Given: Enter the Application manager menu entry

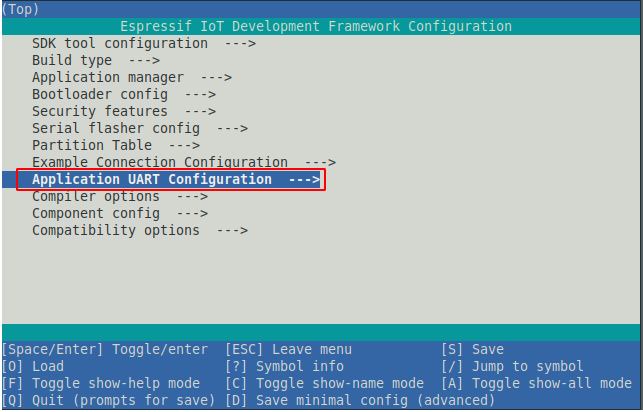Looking at the screenshot, I should click(x=108, y=77).
